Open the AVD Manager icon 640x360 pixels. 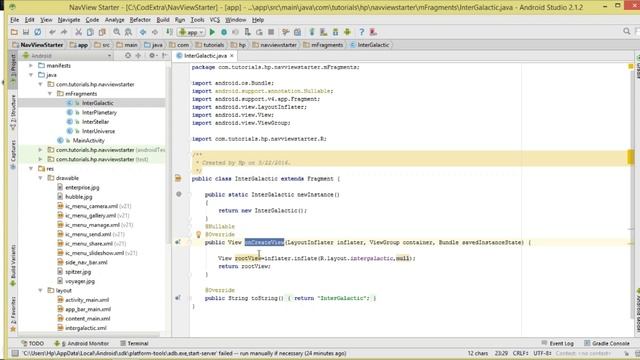pos(324,32)
